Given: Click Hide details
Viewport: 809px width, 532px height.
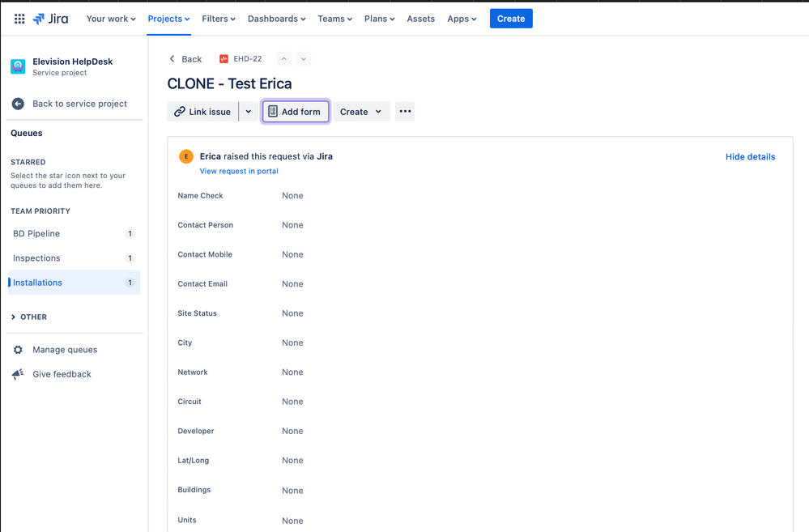Looking at the screenshot, I should pos(750,156).
